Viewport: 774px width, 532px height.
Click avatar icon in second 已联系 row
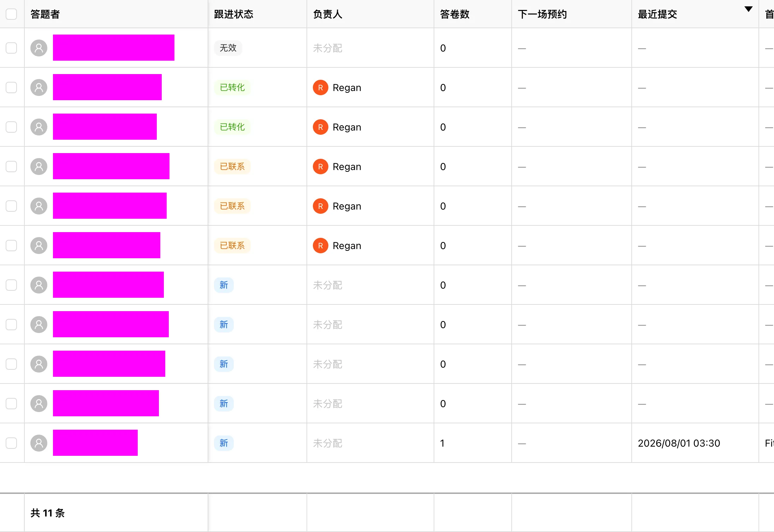[39, 206]
